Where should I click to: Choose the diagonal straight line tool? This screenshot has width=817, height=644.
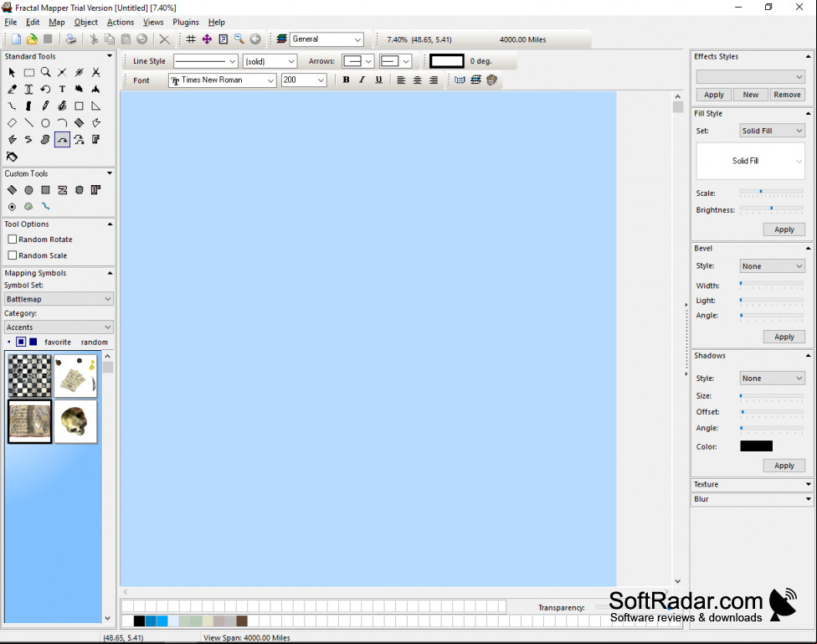coord(28,123)
